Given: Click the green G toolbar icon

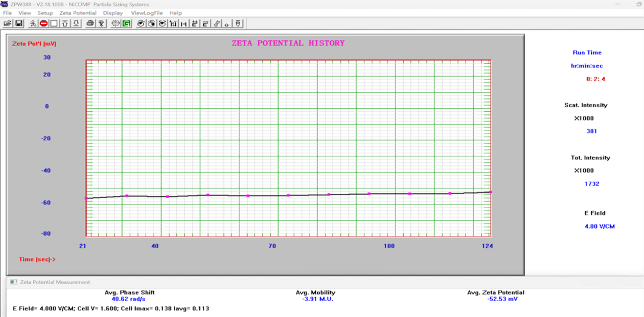Looking at the screenshot, I should pos(126,23).
